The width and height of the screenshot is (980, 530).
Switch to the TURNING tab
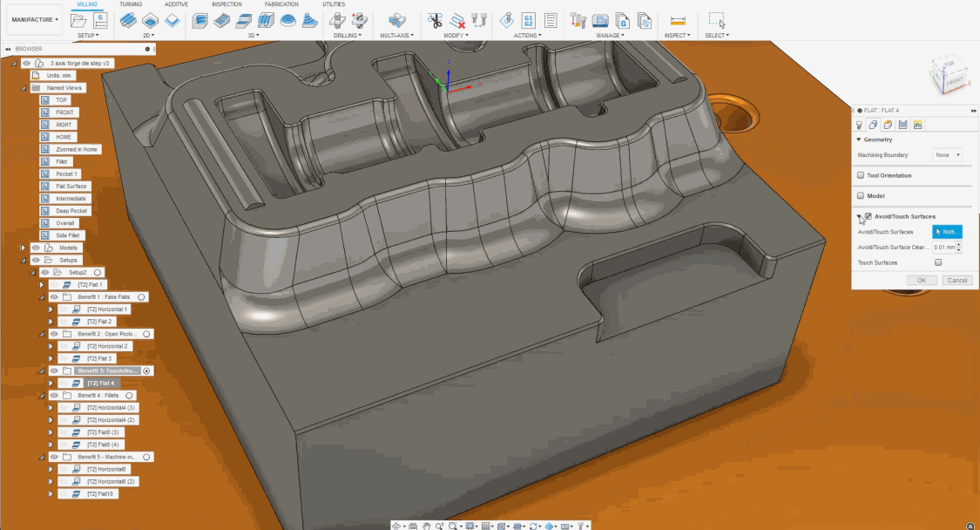coord(131,4)
